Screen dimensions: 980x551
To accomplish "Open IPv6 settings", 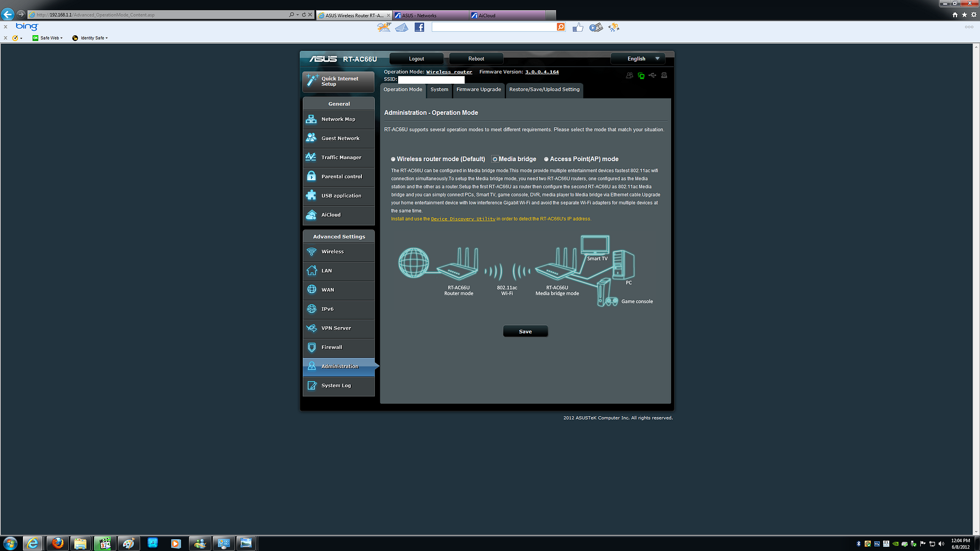I will [338, 309].
